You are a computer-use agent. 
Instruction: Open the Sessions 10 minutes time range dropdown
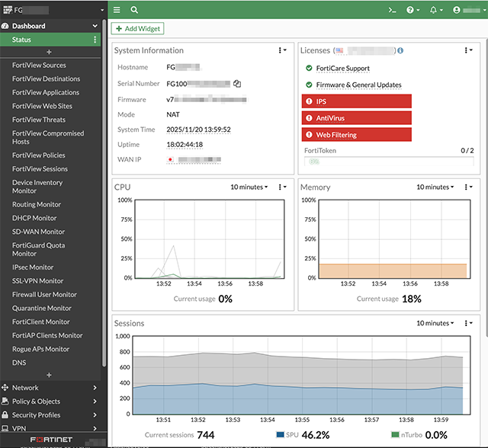click(435, 323)
